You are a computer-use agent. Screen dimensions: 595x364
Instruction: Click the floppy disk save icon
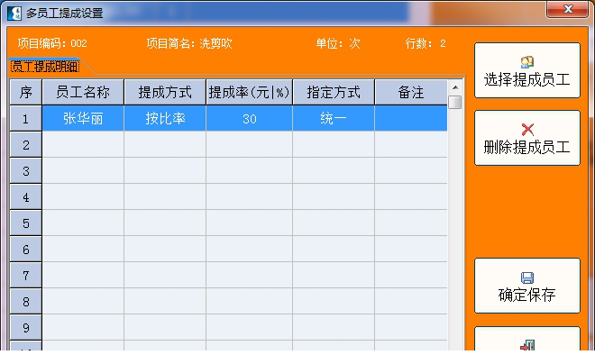click(x=527, y=278)
